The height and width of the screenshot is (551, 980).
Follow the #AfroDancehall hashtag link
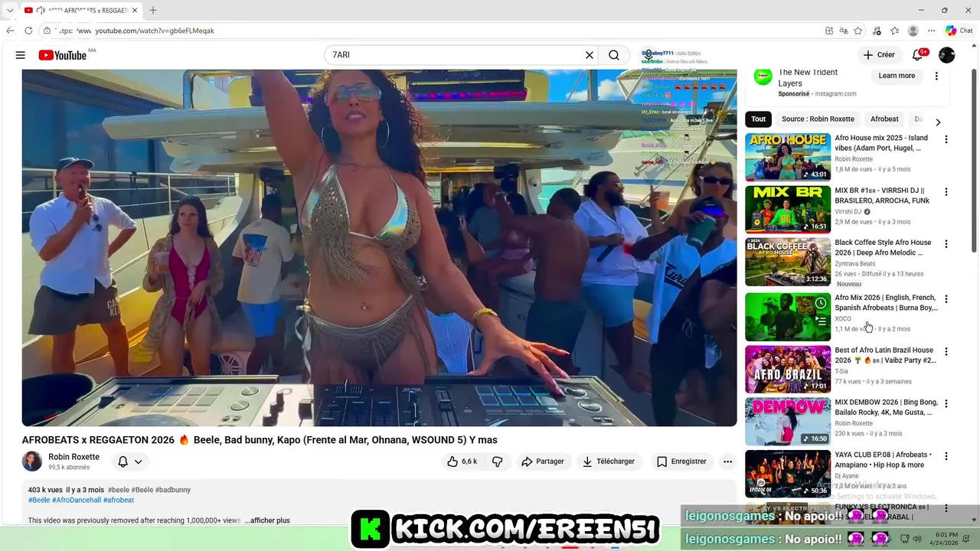pos(77,500)
